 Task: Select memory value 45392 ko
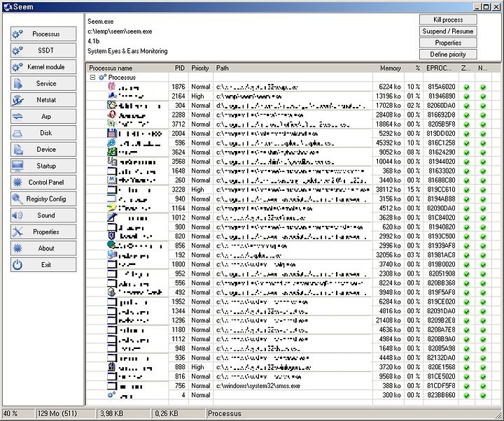click(388, 143)
